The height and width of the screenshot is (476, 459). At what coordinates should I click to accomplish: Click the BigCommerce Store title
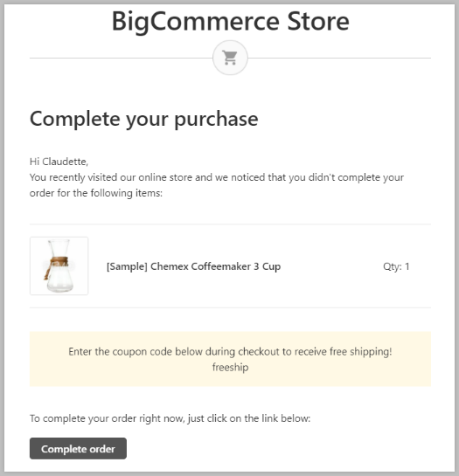point(231,21)
